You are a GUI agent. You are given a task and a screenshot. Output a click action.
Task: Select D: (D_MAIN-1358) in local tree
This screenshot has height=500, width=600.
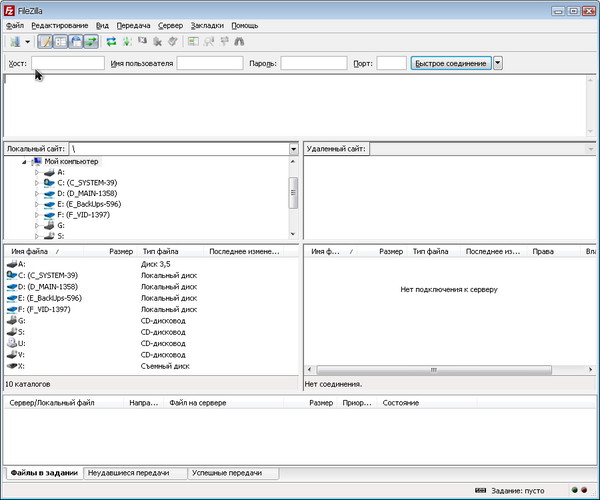87,194
